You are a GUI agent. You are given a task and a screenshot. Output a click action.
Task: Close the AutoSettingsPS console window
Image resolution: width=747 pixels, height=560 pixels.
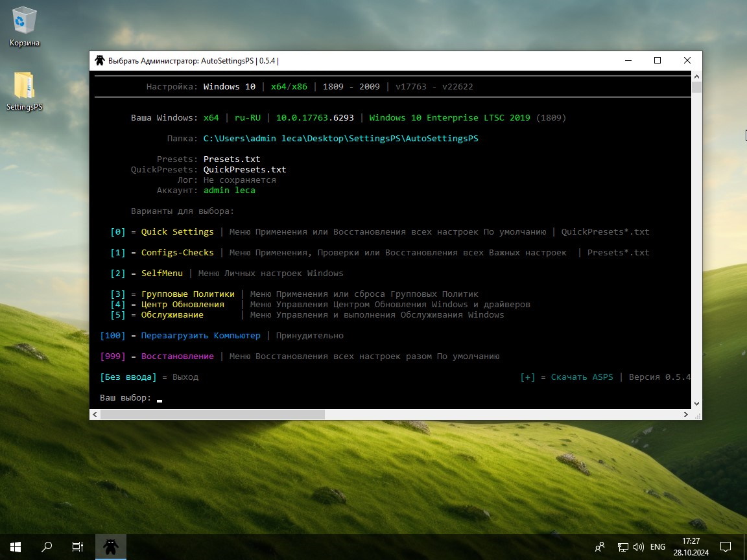point(687,60)
